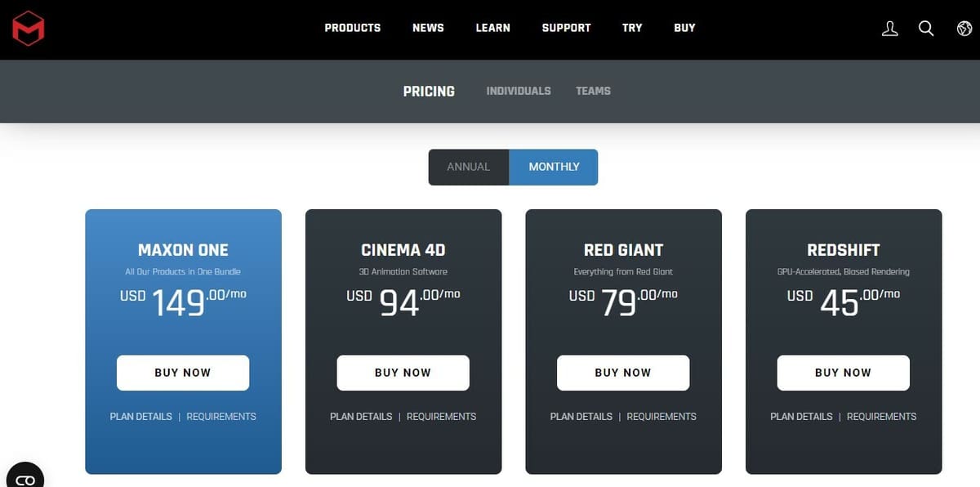Screen dimensions: 980x487
Task: View Plan Details for Red Giant
Action: coord(581,417)
